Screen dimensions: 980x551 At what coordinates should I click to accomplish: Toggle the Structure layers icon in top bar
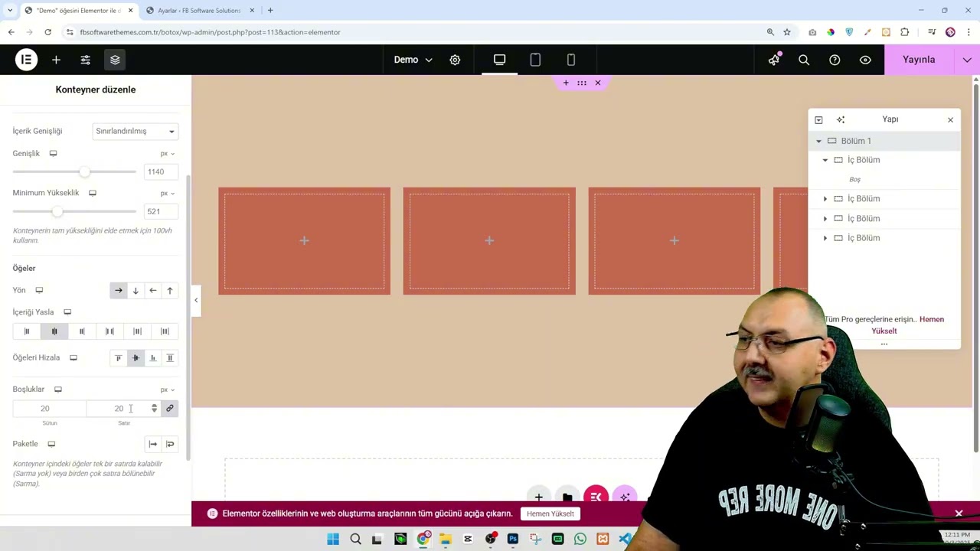[115, 60]
